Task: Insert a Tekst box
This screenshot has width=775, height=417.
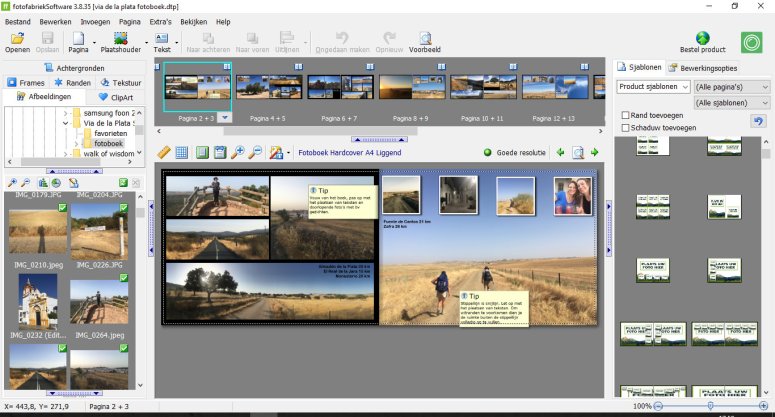Action: (162, 39)
